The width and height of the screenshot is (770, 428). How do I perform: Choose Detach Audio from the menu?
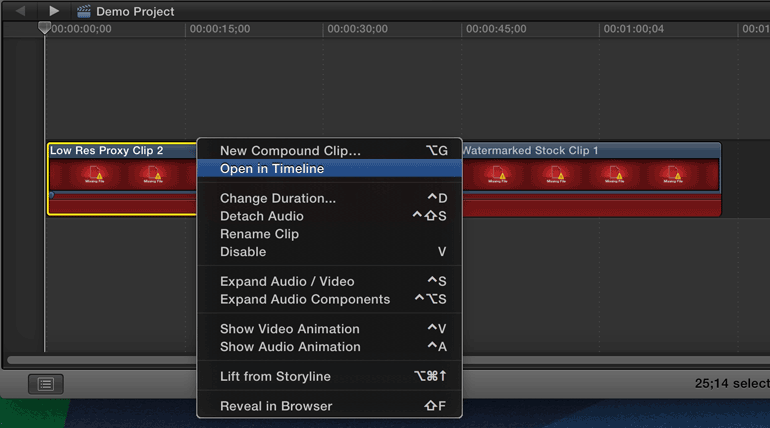(330, 216)
